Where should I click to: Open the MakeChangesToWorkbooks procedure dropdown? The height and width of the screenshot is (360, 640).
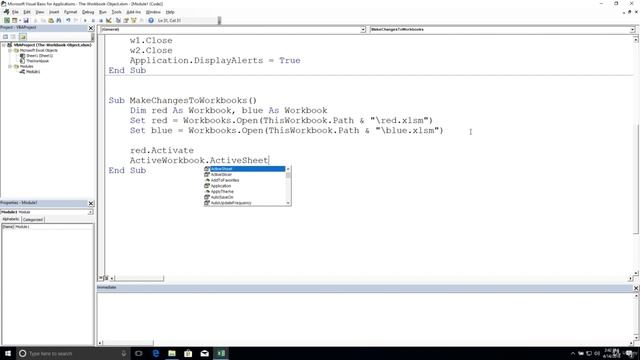pos(632,30)
